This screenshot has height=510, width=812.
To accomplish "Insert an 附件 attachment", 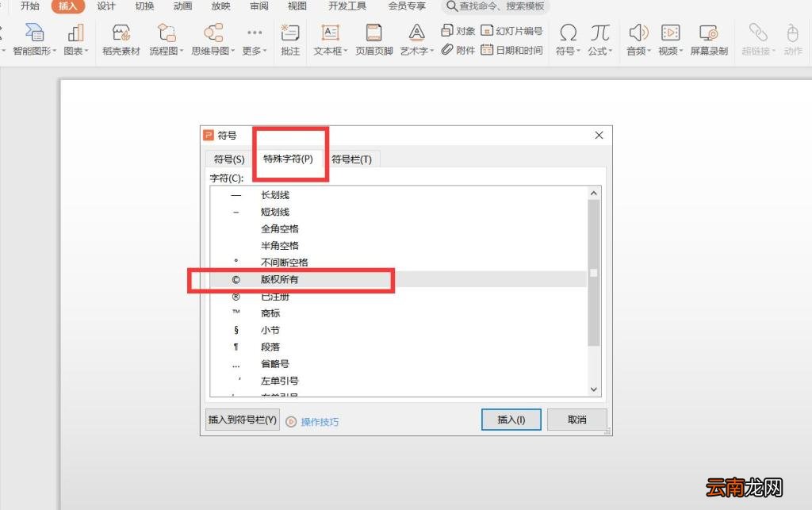I will pyautogui.click(x=458, y=50).
